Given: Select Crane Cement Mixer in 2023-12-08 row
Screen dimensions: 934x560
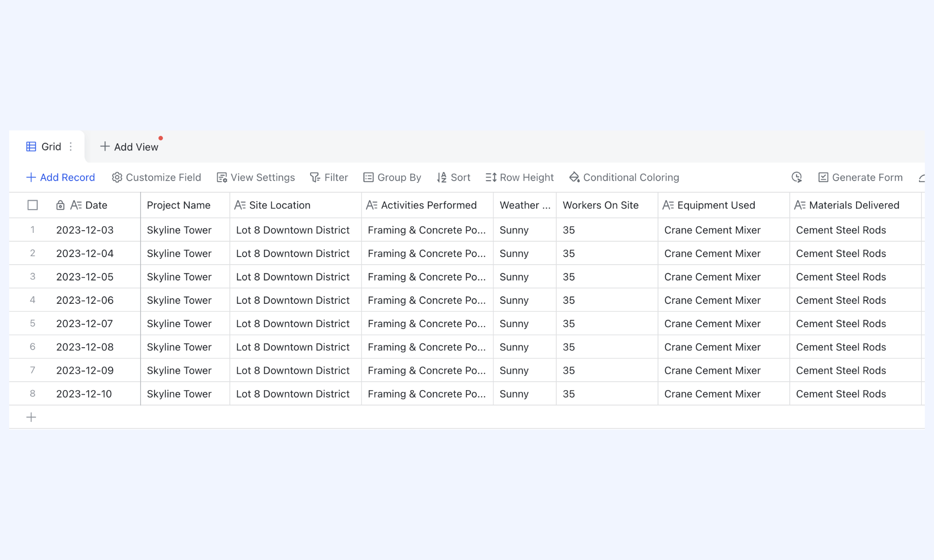Looking at the screenshot, I should coord(724,347).
